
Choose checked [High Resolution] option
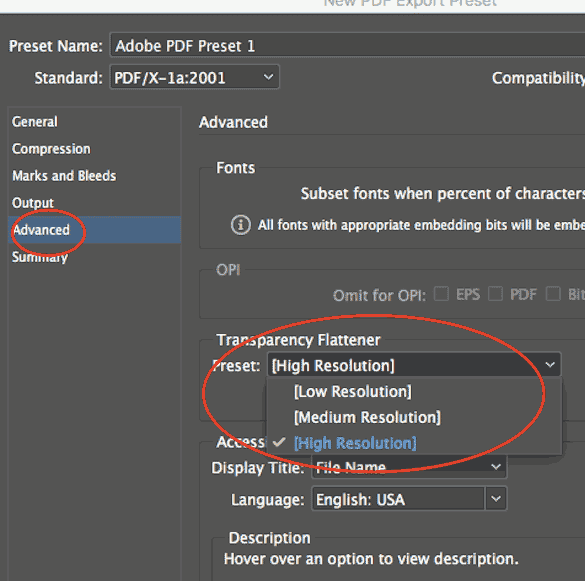point(414,443)
